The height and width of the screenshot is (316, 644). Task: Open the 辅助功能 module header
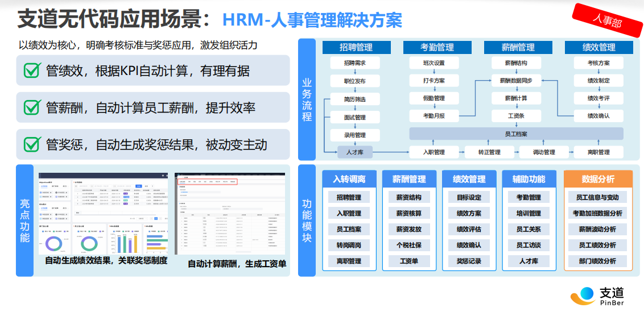click(529, 180)
